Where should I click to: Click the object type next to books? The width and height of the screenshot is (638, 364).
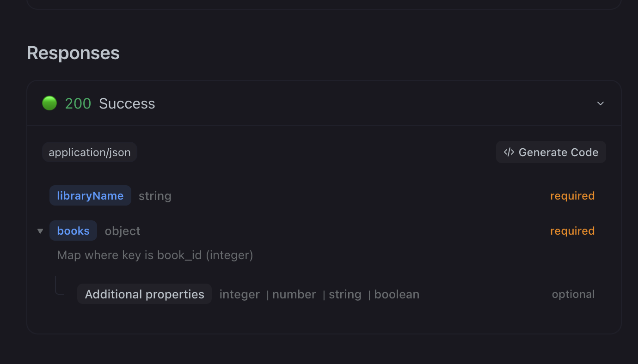[x=123, y=231]
